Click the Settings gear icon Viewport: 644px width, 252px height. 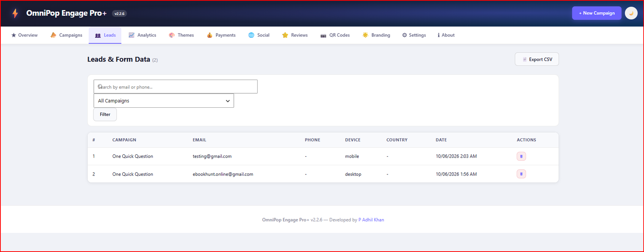tap(405, 35)
